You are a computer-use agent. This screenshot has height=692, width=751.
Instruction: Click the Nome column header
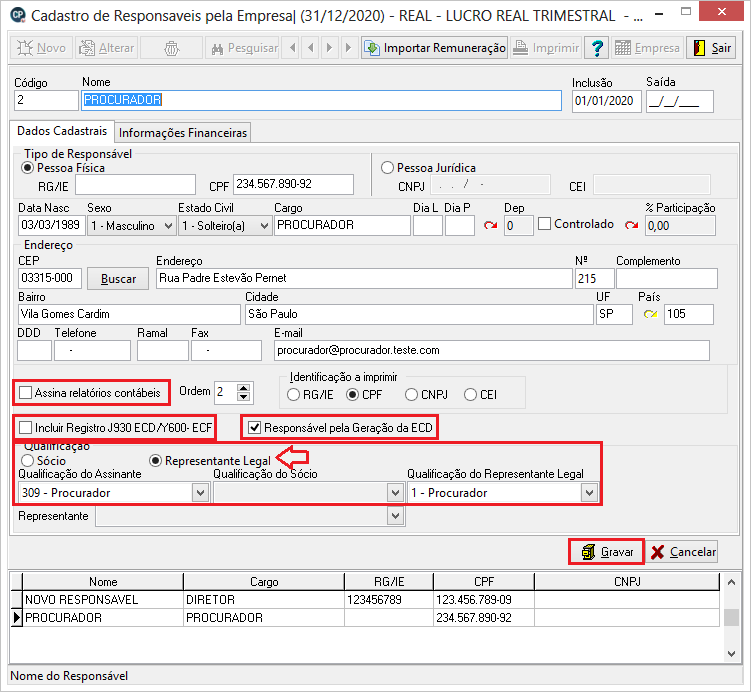tap(103, 582)
